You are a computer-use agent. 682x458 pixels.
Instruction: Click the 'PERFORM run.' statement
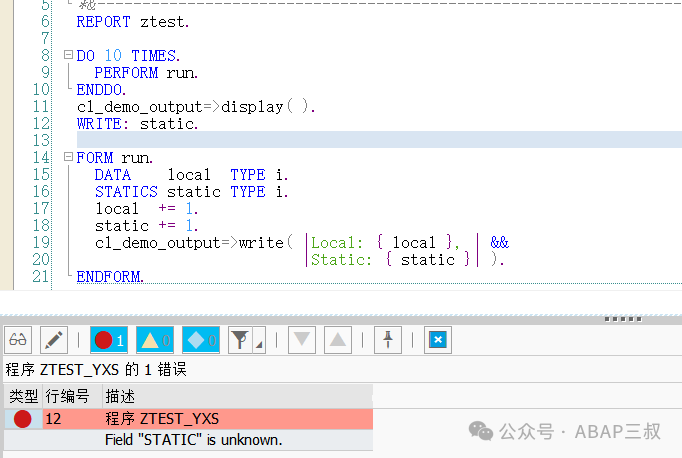pos(146,73)
